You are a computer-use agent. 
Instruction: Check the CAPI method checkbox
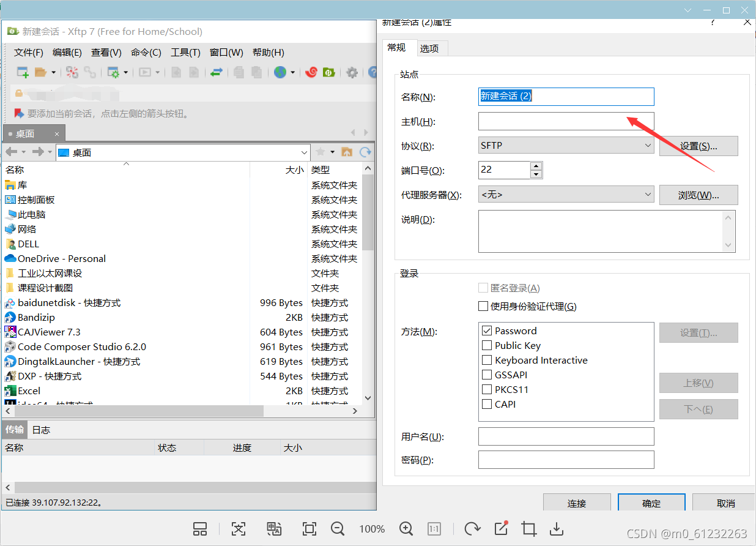click(x=487, y=404)
